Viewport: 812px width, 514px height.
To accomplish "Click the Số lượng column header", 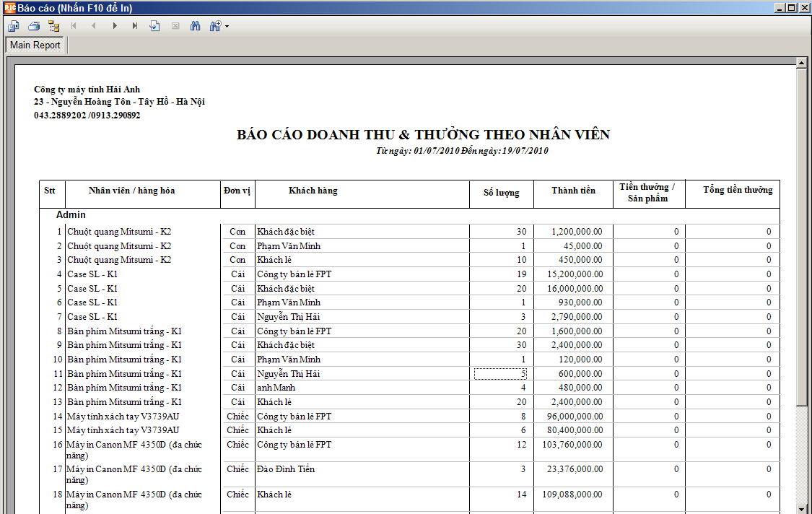I will coord(502,193).
